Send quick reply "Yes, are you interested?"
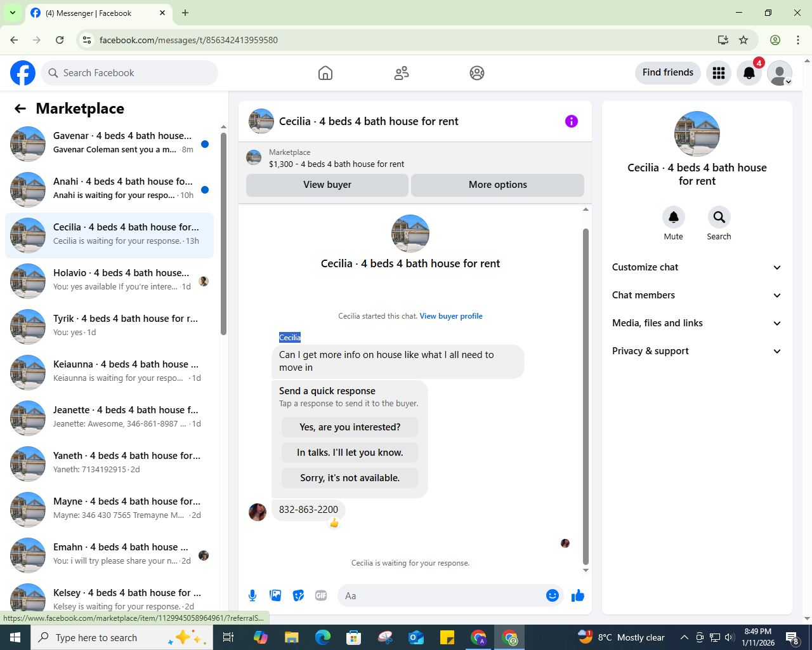Screen dimensions: 812x650 coord(350,427)
